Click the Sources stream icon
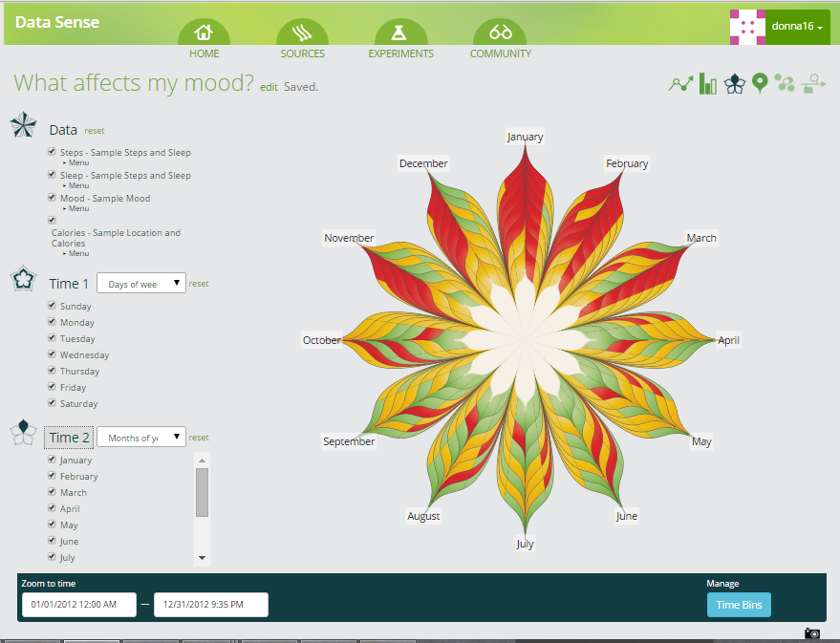This screenshot has width=840, height=643. (302, 32)
